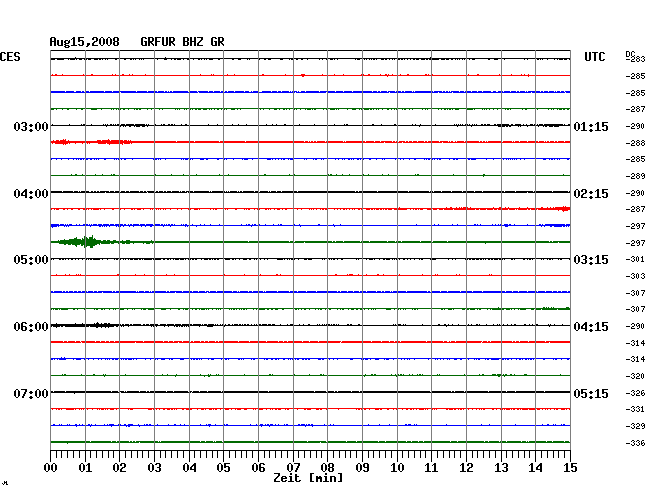Click the DC column header
The height and width of the screenshot is (494, 650).
pyautogui.click(x=630, y=54)
